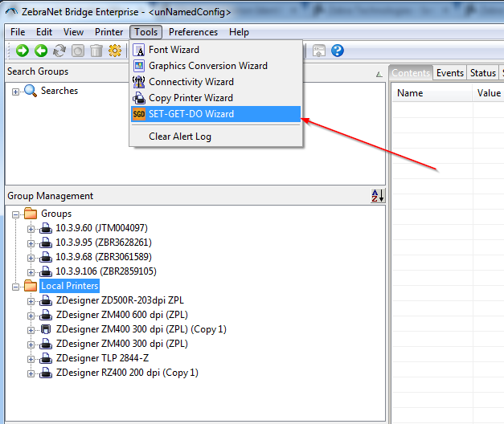The width and height of the screenshot is (504, 424).
Task: Select ZDesigner TLP 2844-Z printer
Action: [x=102, y=358]
